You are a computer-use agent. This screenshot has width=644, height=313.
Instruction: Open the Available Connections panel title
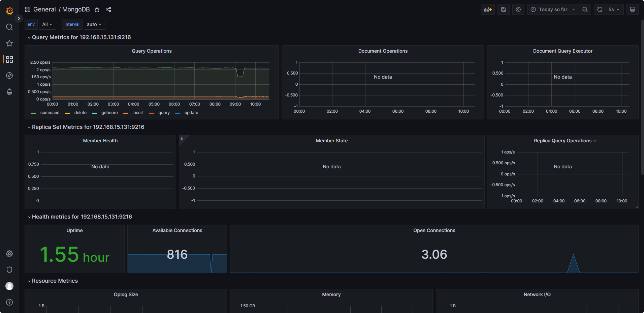(177, 230)
